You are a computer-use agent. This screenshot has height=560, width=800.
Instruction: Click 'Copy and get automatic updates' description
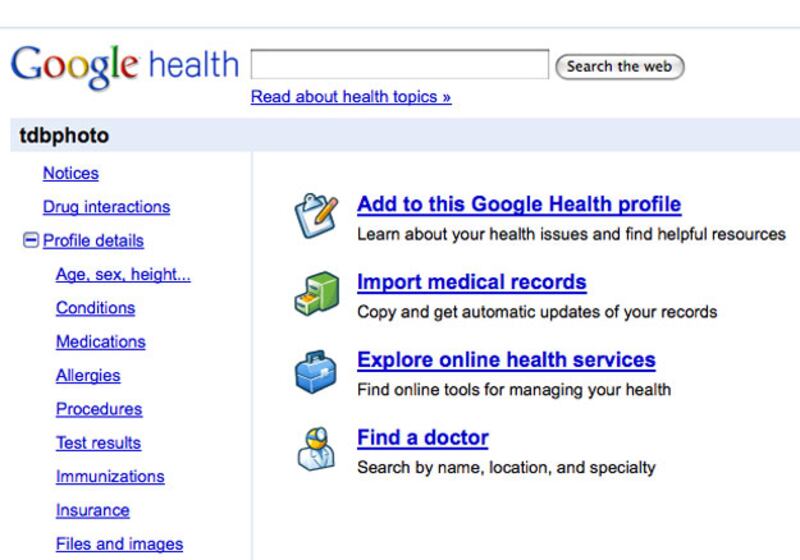pos(537,312)
